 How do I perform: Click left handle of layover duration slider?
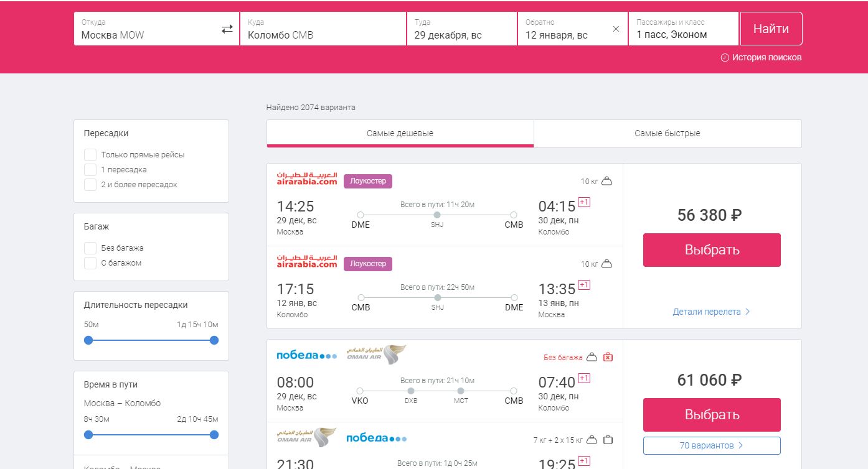pyautogui.click(x=88, y=340)
